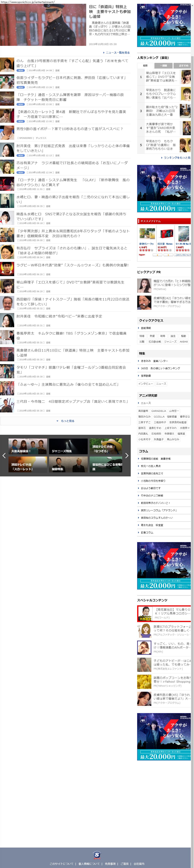Open the 個人情報について footer link

pos(89,864)
